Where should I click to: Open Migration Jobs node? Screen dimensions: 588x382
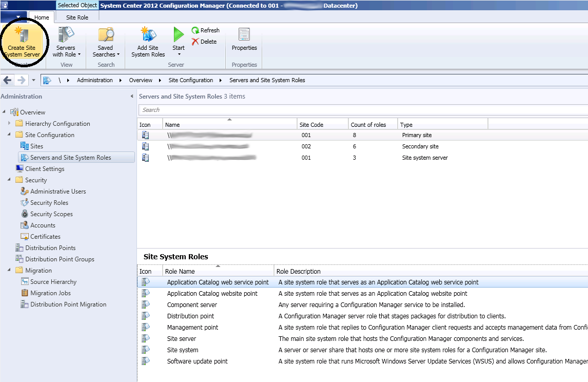46,293
